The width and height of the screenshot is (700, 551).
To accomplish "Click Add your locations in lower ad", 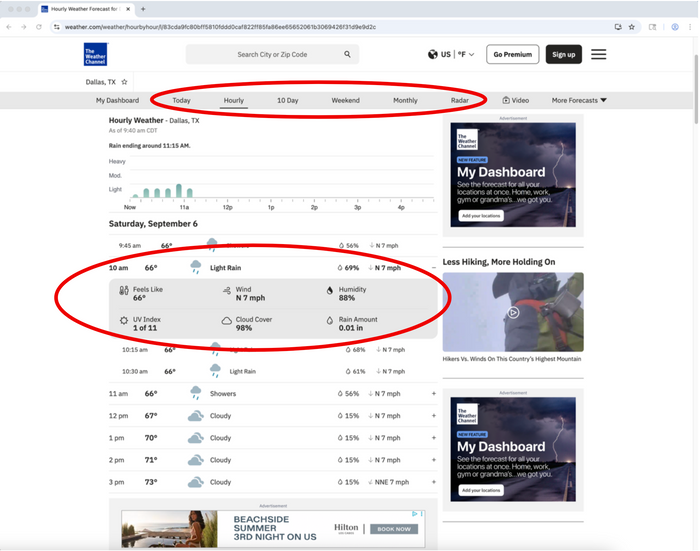I will pos(481,490).
